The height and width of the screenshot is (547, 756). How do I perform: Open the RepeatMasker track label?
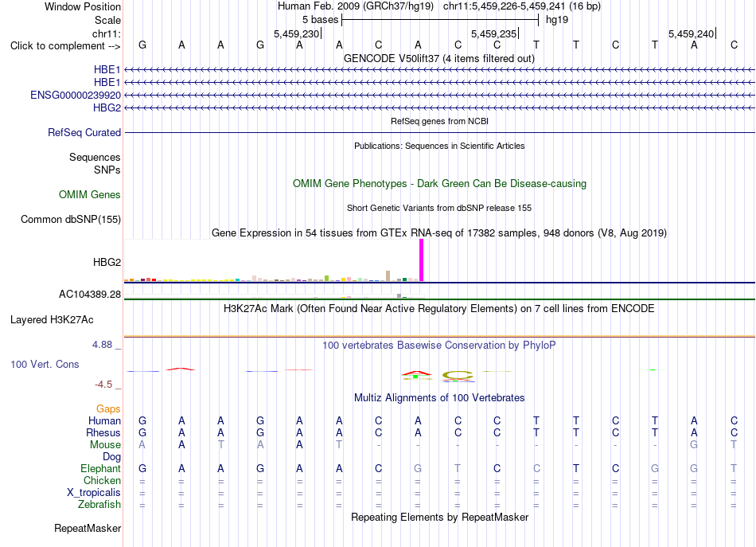tap(88, 528)
